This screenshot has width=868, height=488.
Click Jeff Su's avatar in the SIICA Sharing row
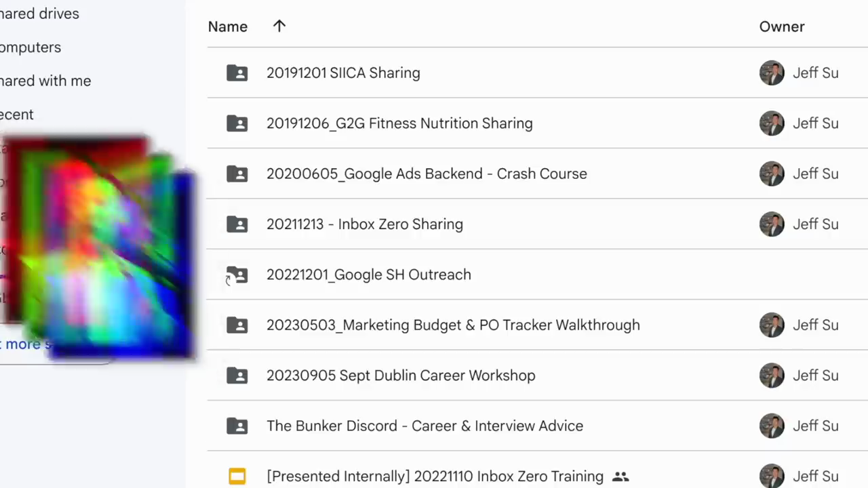(x=772, y=73)
